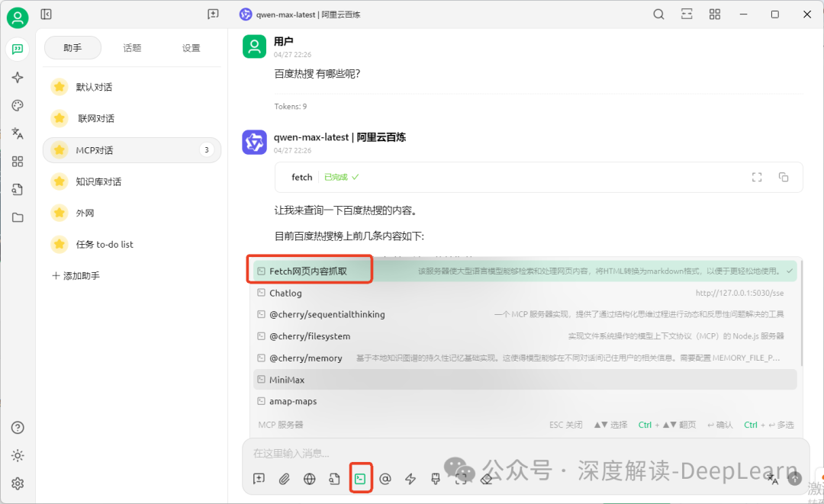The image size is (824, 504).
Task: Click the qwen-max-latest model avatar in chat
Action: (254, 143)
